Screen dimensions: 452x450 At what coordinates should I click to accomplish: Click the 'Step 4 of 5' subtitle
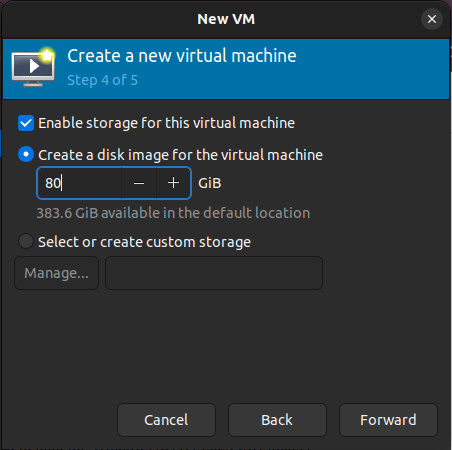102,80
